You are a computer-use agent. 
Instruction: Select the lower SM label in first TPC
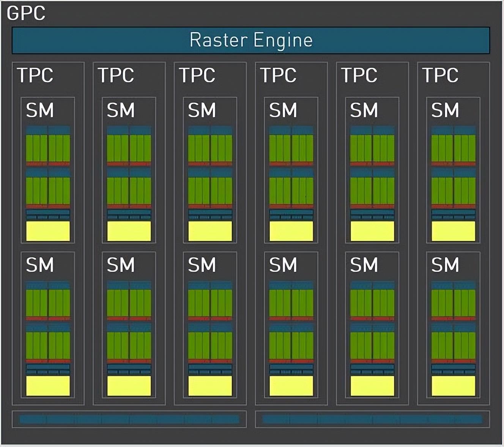click(40, 265)
